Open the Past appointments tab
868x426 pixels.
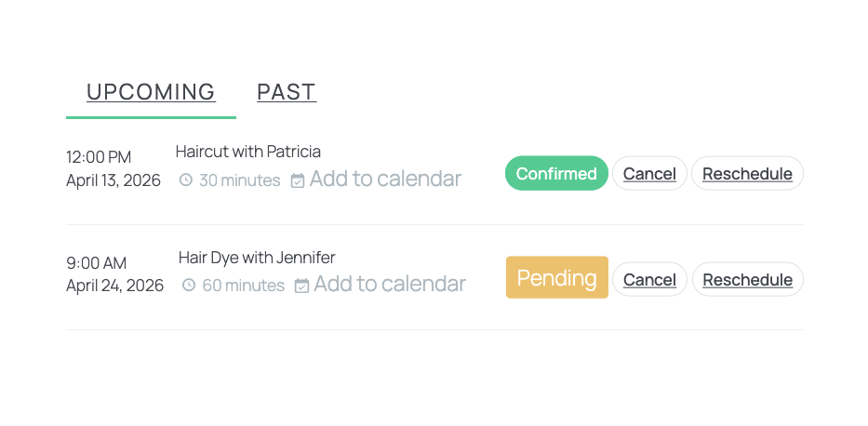click(x=287, y=92)
